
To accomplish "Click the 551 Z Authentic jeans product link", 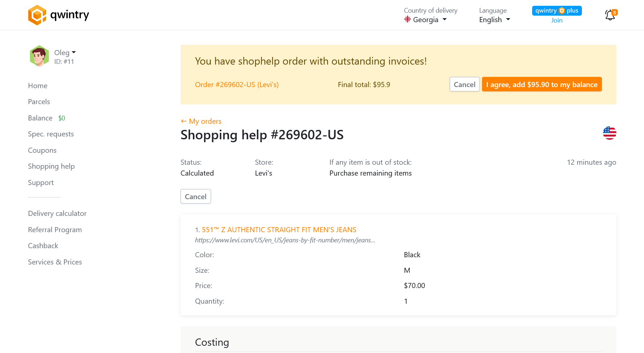I will click(x=279, y=230).
